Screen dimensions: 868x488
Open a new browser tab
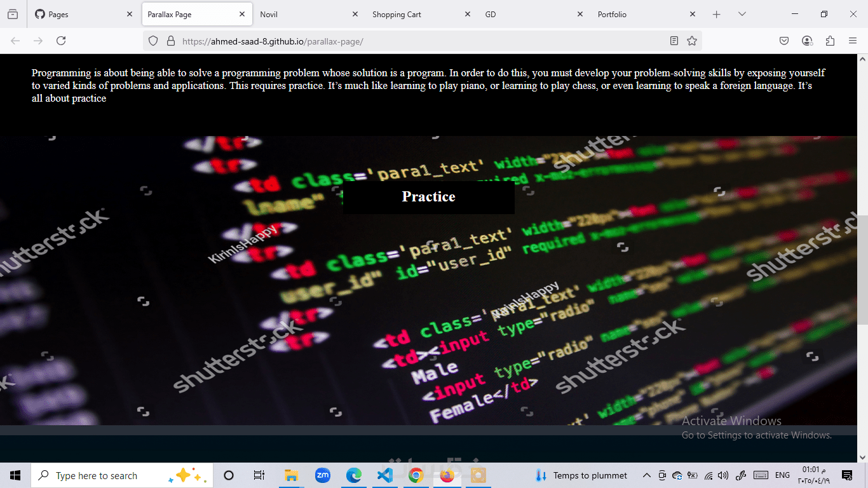pos(717,14)
